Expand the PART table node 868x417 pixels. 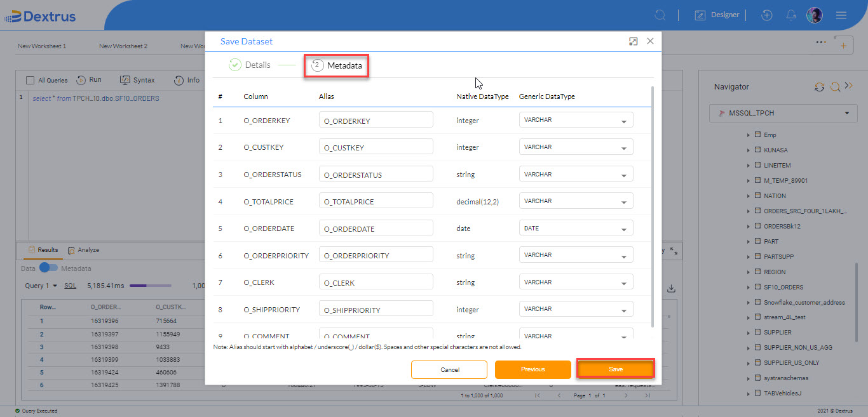pos(748,241)
